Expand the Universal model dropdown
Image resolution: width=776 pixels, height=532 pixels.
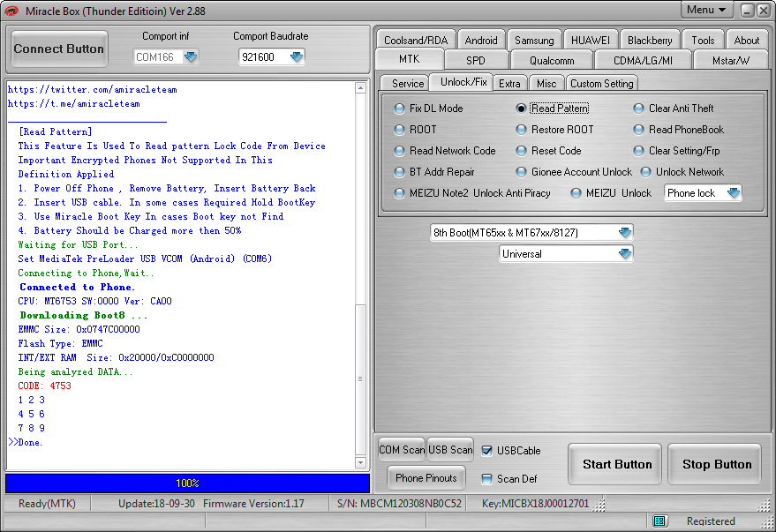pos(625,253)
